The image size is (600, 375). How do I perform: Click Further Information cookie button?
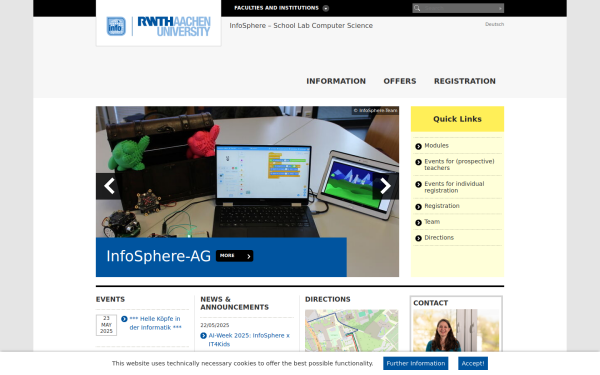pos(416,363)
